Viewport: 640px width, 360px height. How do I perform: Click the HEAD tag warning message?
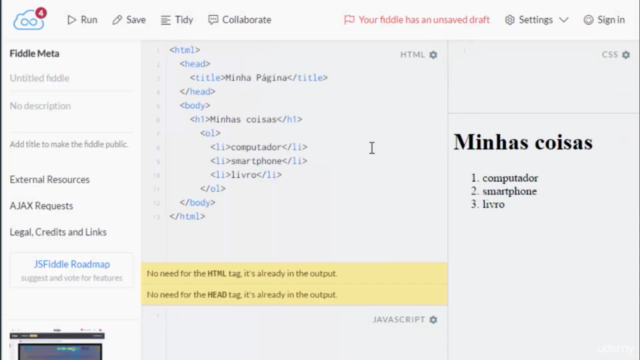(294, 295)
